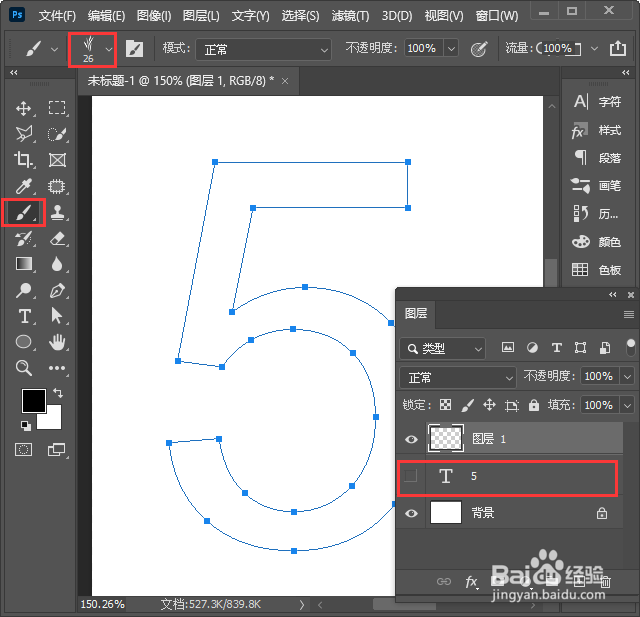The height and width of the screenshot is (617, 640).
Task: Select the Path Selection tool
Action: [56, 316]
